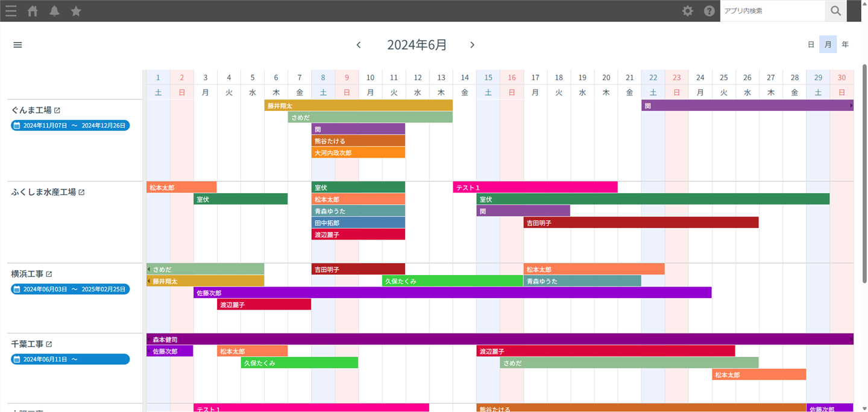Viewport: 868px width, 412px height.
Task: Click 千葉工事 date range badge
Action: pos(70,359)
